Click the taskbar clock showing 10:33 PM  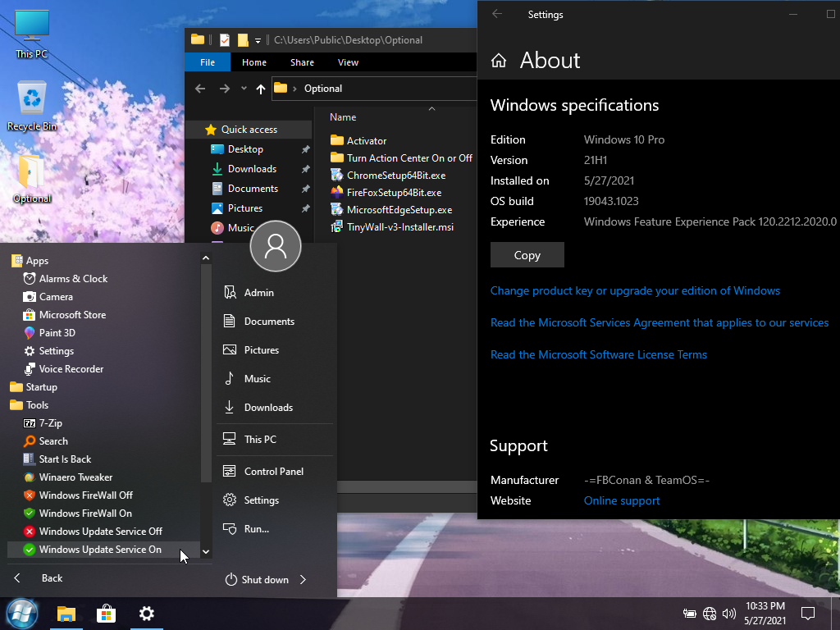point(765,614)
